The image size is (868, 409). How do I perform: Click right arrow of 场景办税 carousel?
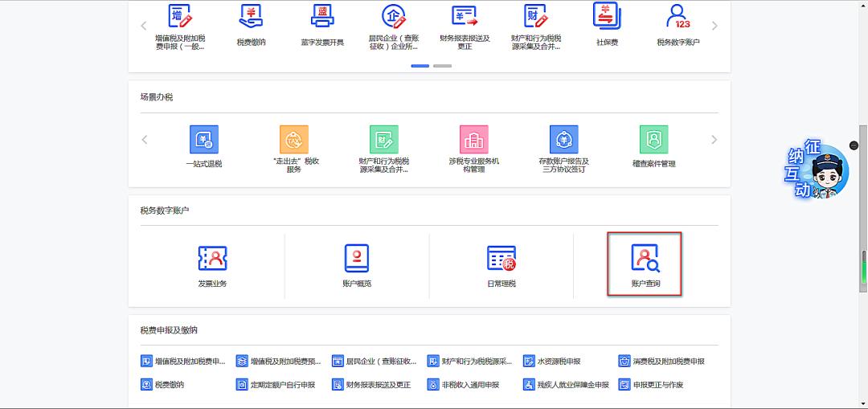pyautogui.click(x=714, y=140)
